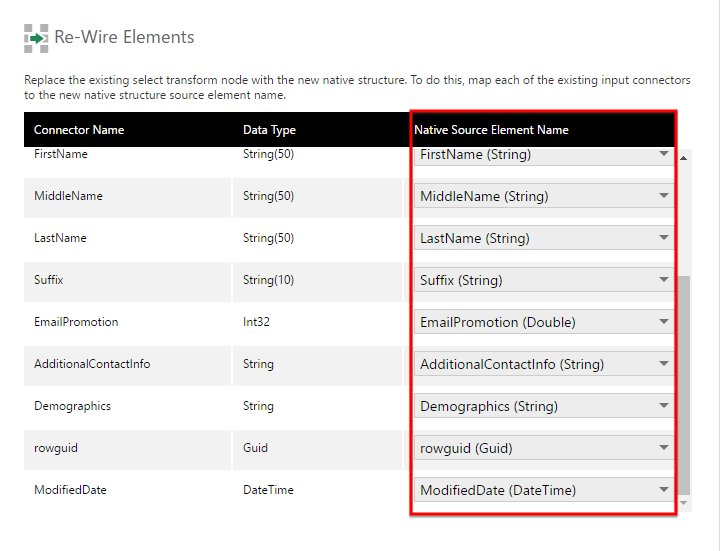This screenshot has height=551, width=720.
Task: Click the Connector Name column header
Action: tap(79, 130)
